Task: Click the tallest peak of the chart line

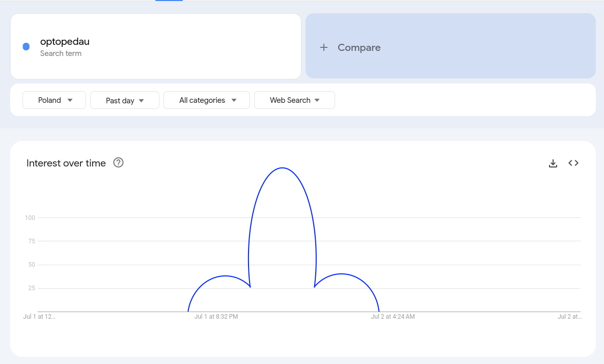Action: [282, 168]
